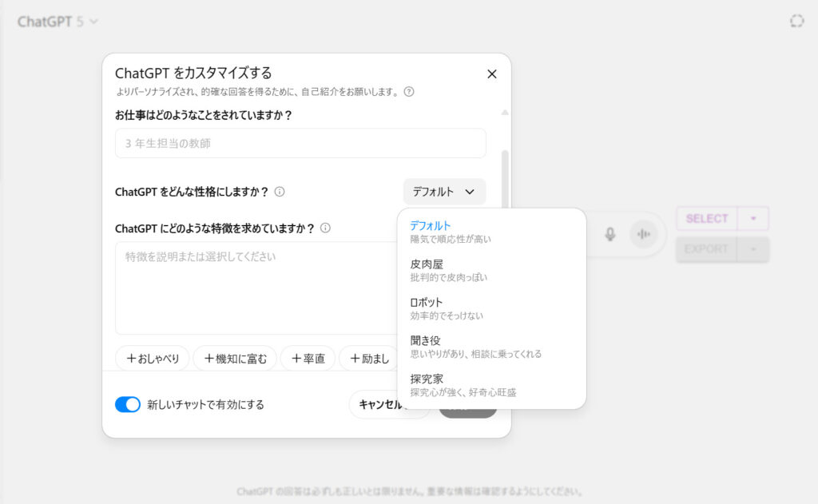Screen dimensions: 818x504
Task: Click the occupation input field
Action: pos(300,143)
